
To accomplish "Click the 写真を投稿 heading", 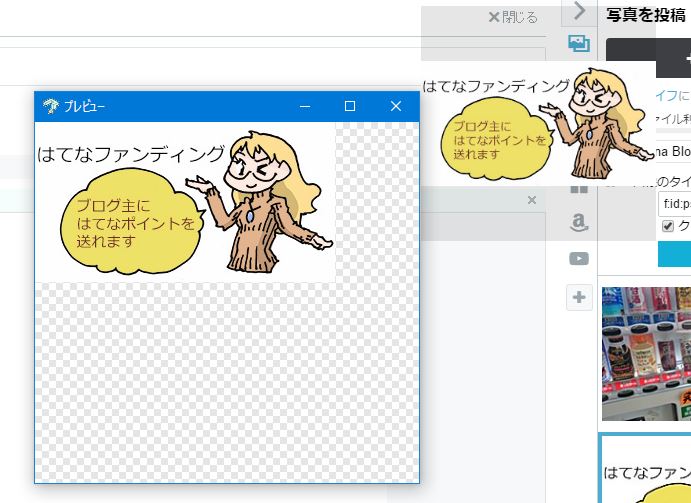I will [646, 15].
